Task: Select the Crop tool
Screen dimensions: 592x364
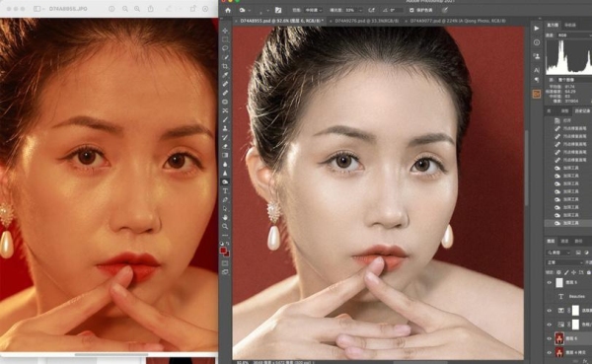Action: 225,66
